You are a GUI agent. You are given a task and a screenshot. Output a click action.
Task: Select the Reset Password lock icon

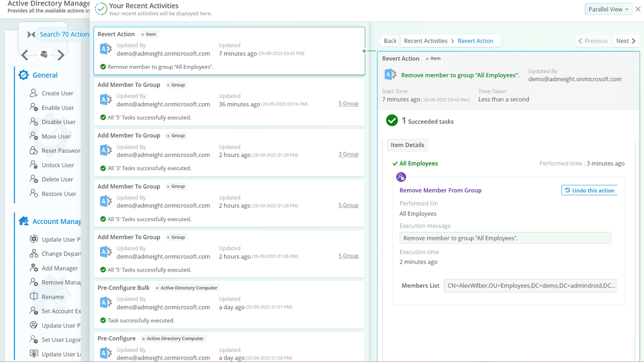[x=34, y=150]
